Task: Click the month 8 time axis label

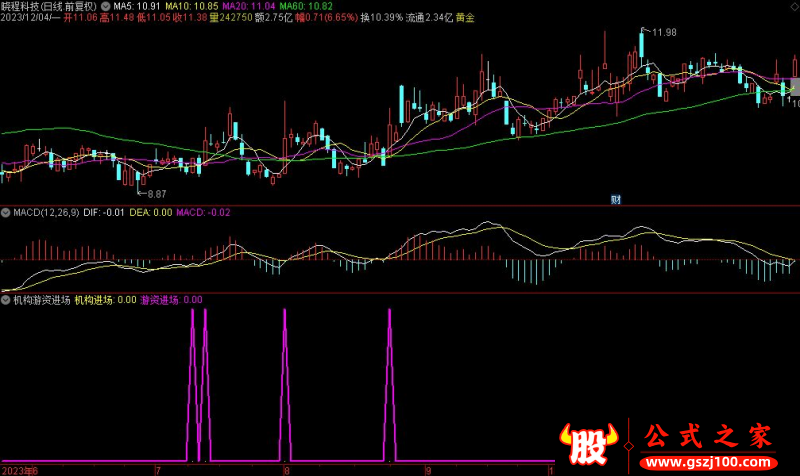Action: point(287,470)
